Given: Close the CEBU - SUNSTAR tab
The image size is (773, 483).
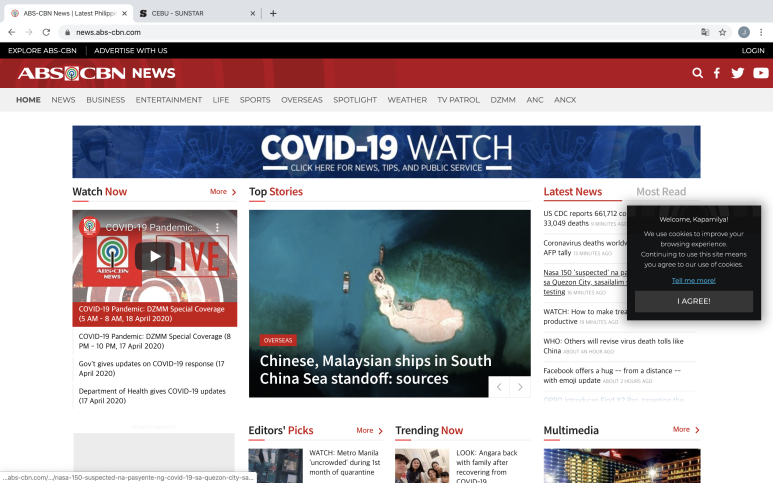Looking at the screenshot, I should pyautogui.click(x=252, y=13).
